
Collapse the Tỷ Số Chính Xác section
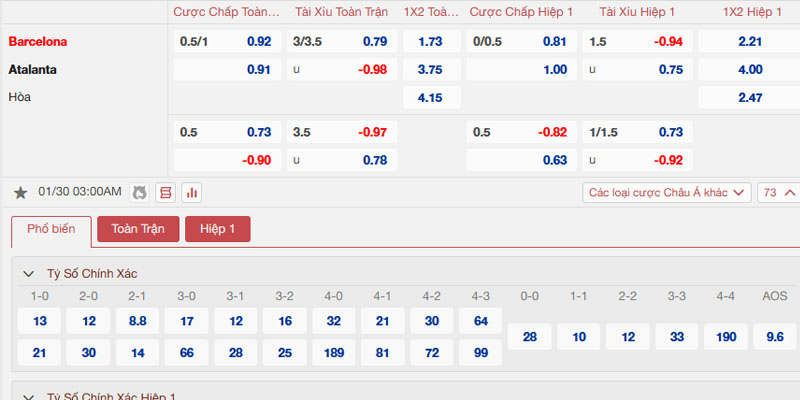click(x=29, y=274)
